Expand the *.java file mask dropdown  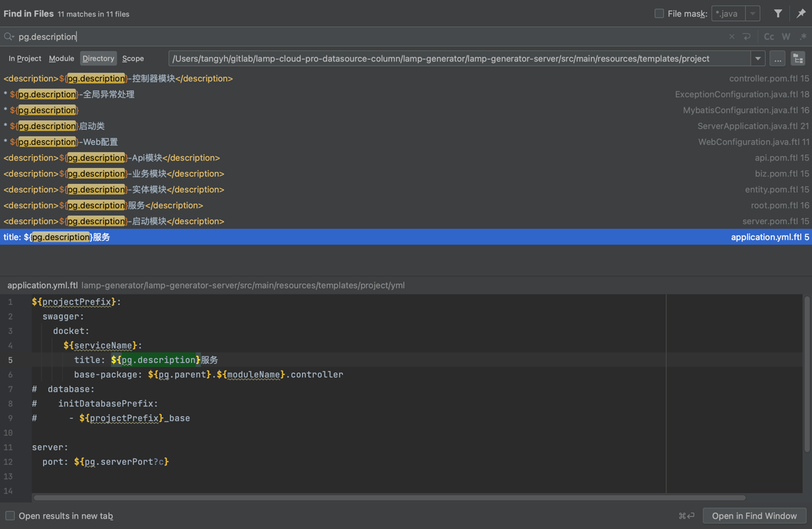[753, 14]
